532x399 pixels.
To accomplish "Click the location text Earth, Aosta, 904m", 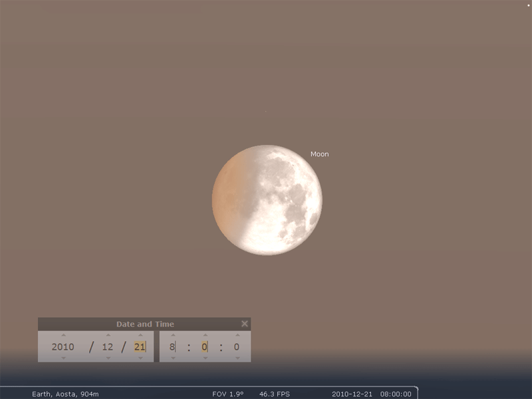I will (x=65, y=394).
